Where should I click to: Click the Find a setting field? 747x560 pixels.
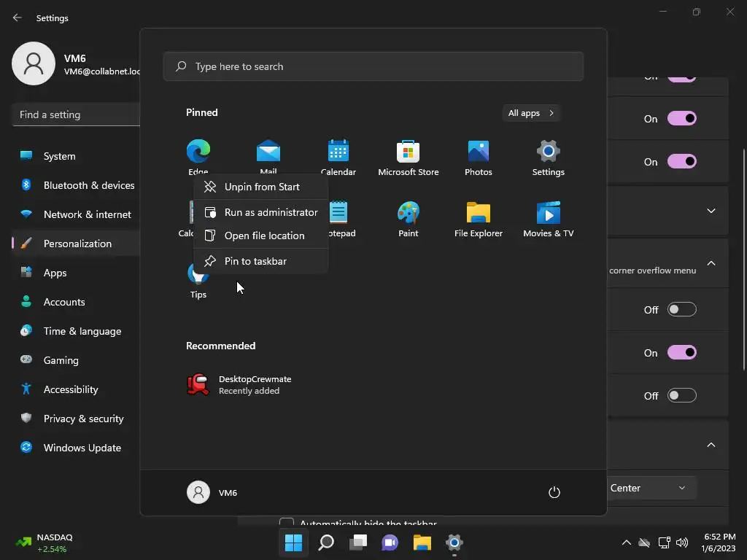pyautogui.click(x=76, y=114)
